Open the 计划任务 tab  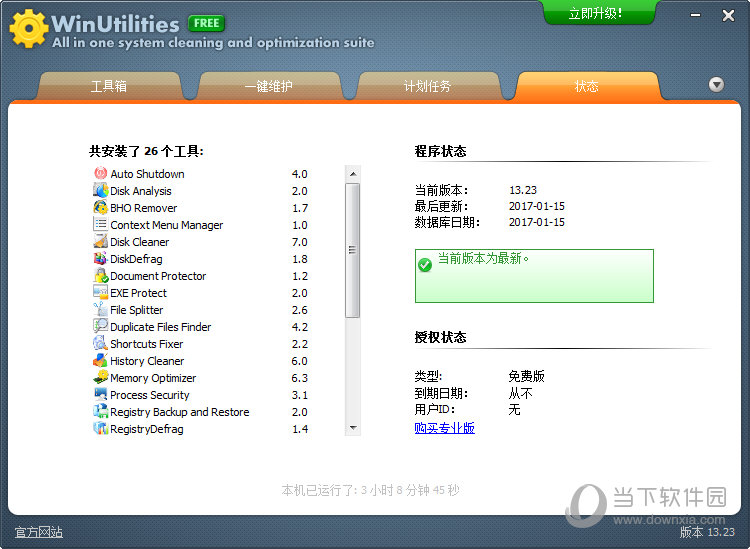point(428,86)
